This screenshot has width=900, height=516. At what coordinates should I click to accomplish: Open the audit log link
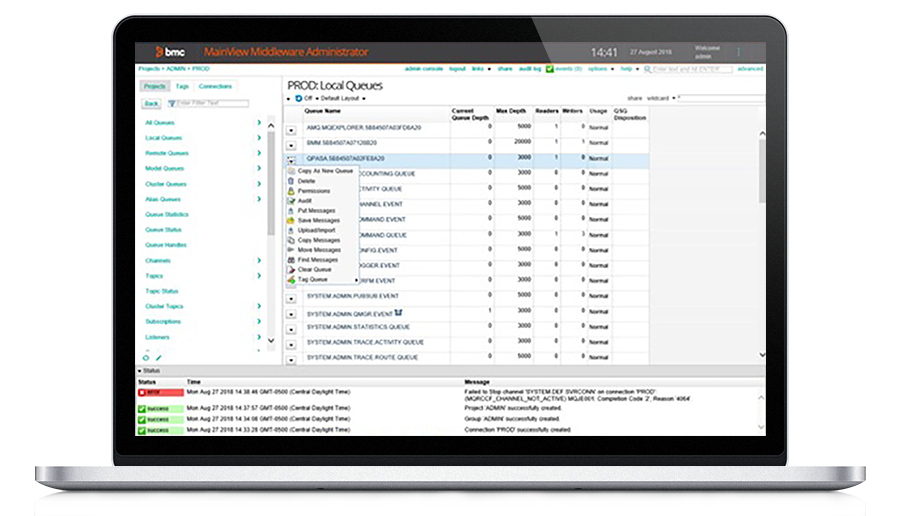(x=530, y=69)
